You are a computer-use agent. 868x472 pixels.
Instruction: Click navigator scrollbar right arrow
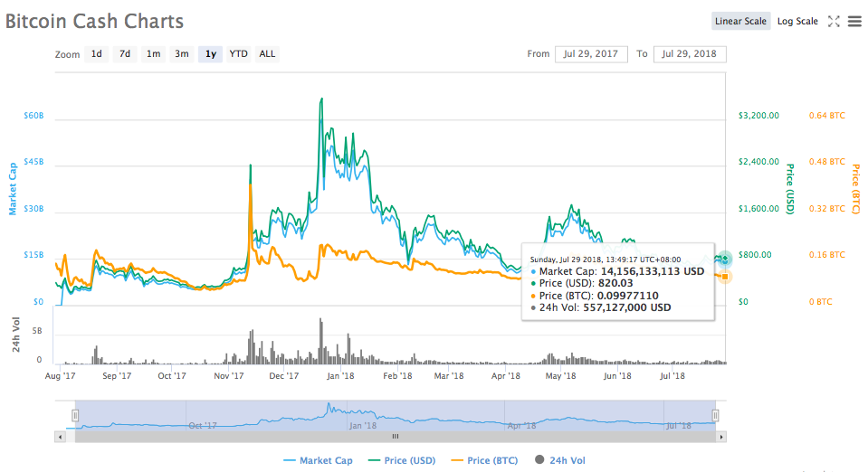[720, 437]
